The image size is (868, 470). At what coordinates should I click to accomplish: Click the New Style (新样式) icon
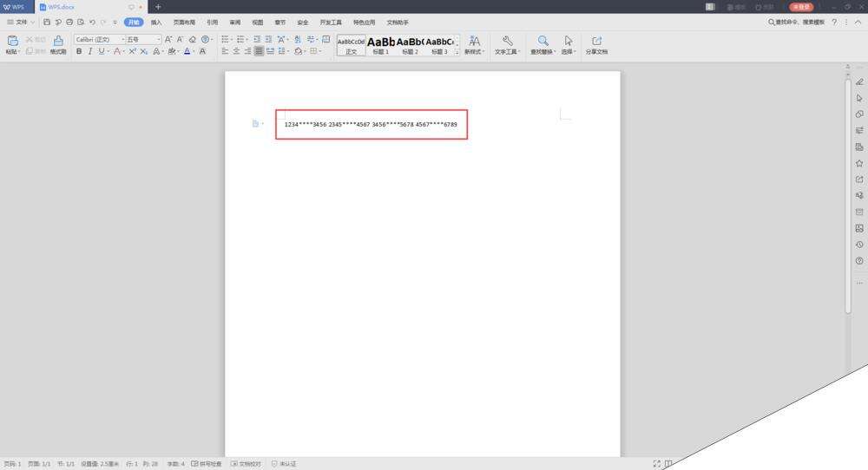(x=475, y=41)
